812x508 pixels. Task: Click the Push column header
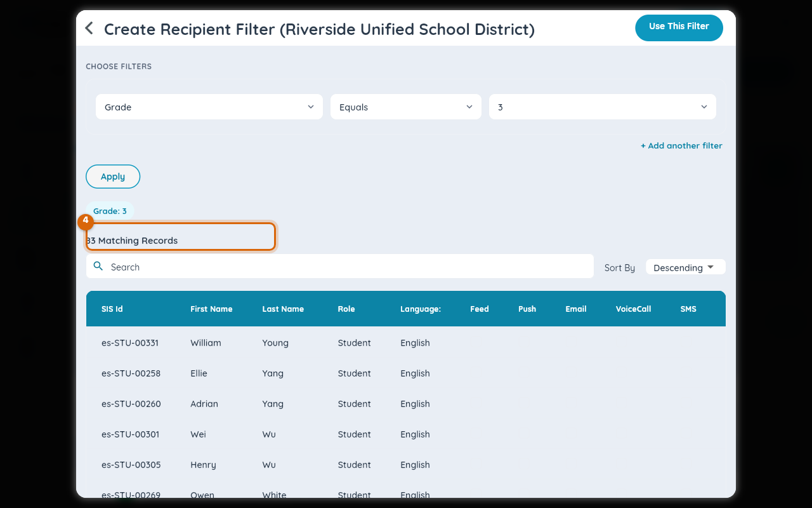(527, 309)
